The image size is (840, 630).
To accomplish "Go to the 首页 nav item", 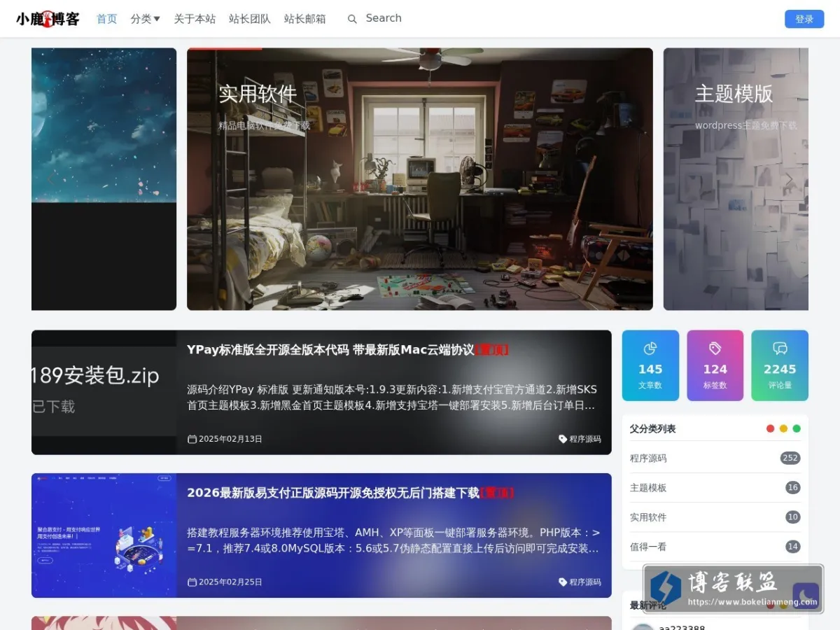I will point(107,19).
